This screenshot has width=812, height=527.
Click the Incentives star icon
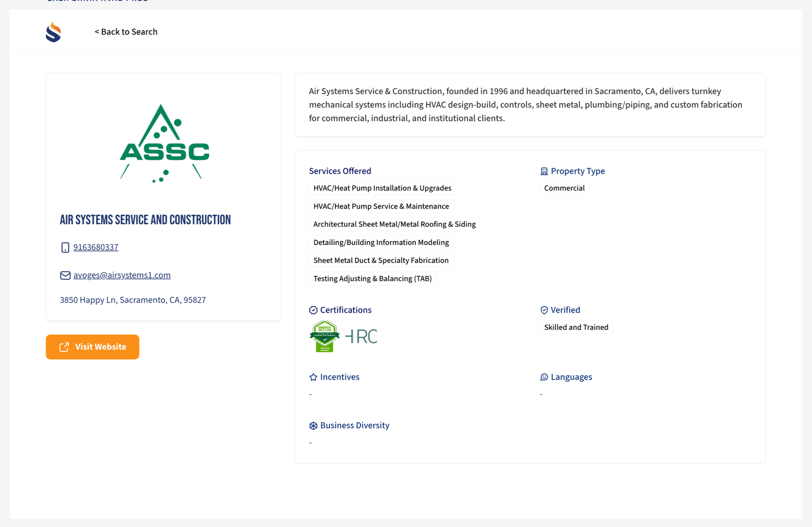coord(313,377)
